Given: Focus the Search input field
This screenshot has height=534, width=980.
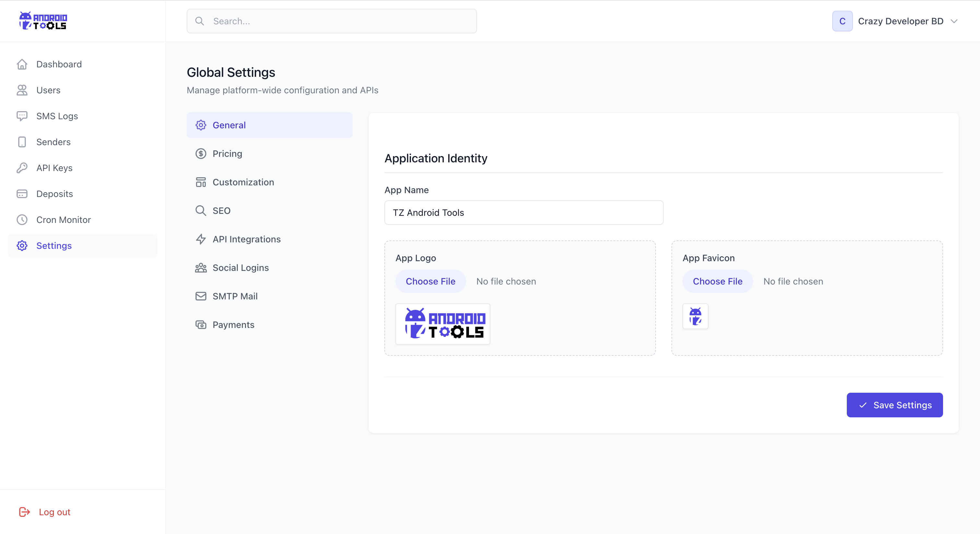Looking at the screenshot, I should coord(331,21).
